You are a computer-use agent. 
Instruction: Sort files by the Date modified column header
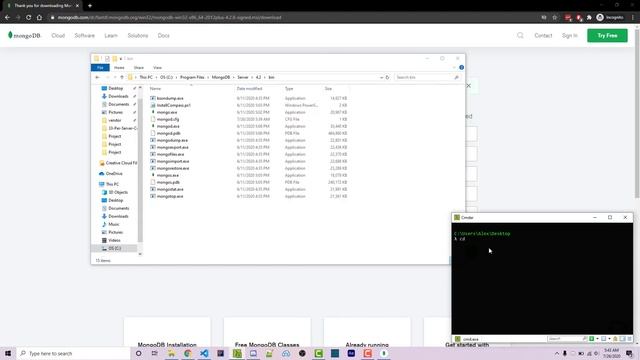tap(249, 89)
